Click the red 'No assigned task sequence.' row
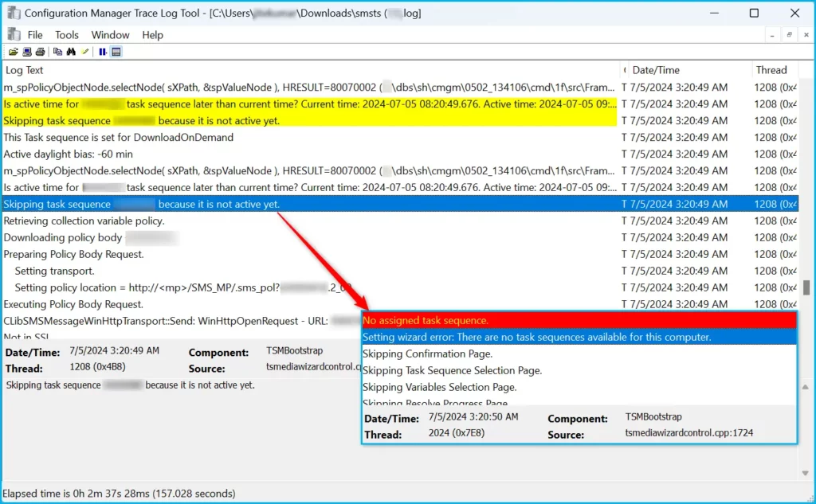 click(579, 320)
